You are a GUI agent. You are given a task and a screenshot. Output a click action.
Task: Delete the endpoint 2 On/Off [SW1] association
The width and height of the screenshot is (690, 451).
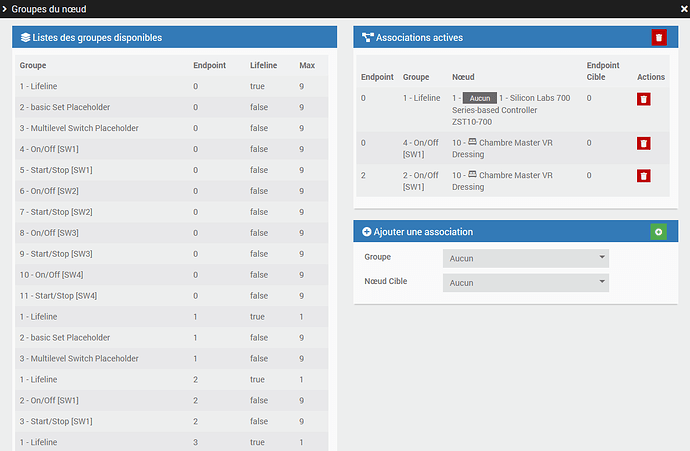click(643, 175)
